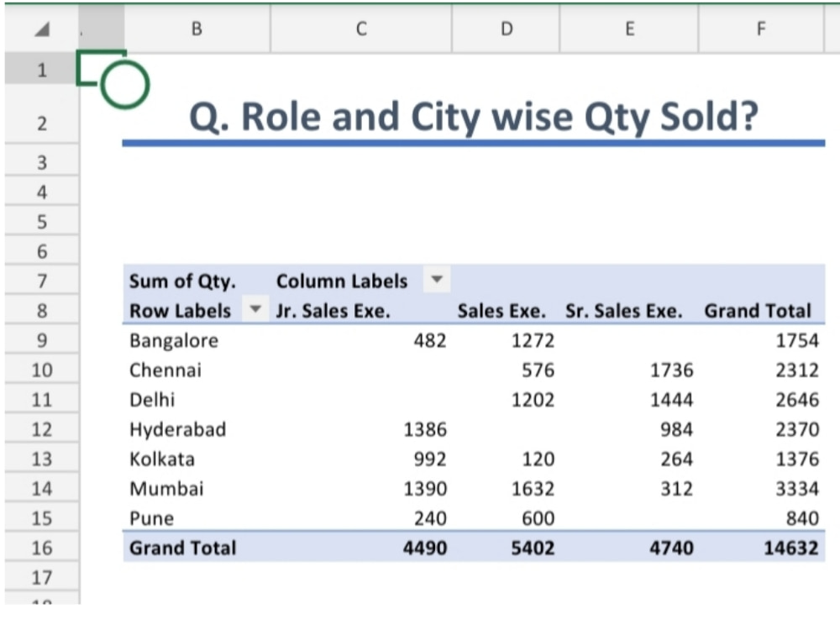Image resolution: width=840 pixels, height=630 pixels.
Task: Click the 'Sales Exe.' header in column D
Action: click(501, 311)
